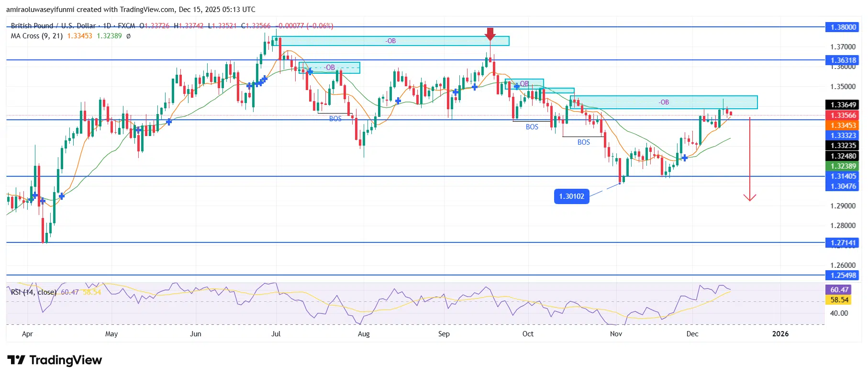Click the TradingView logo at bottom left
This screenshot has width=868, height=378.
(x=55, y=360)
